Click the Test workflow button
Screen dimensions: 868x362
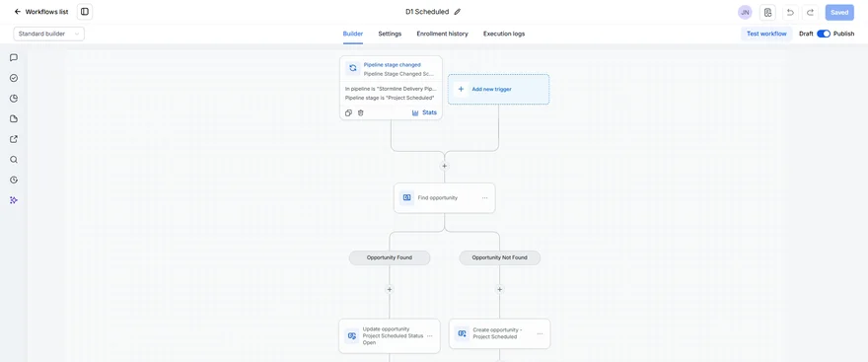pos(766,34)
